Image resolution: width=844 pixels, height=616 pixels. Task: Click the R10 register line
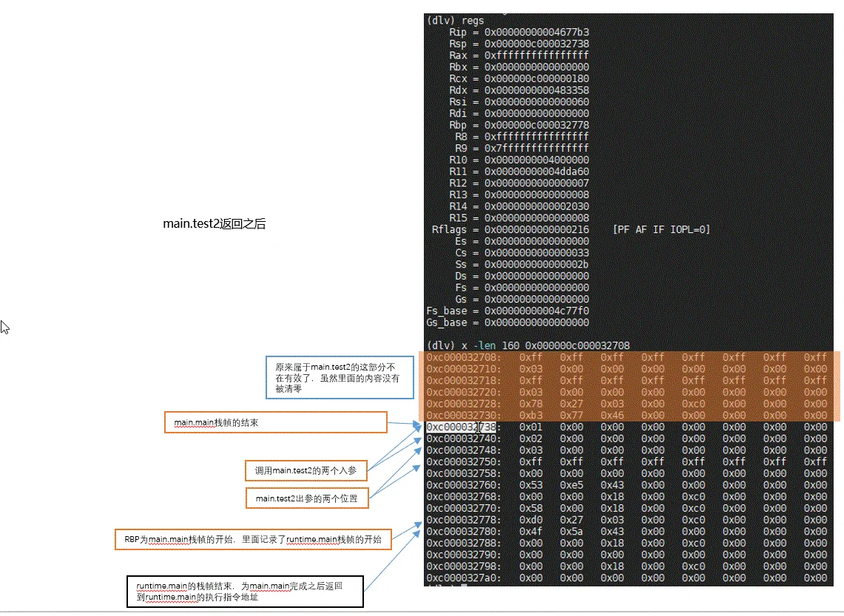pos(519,160)
